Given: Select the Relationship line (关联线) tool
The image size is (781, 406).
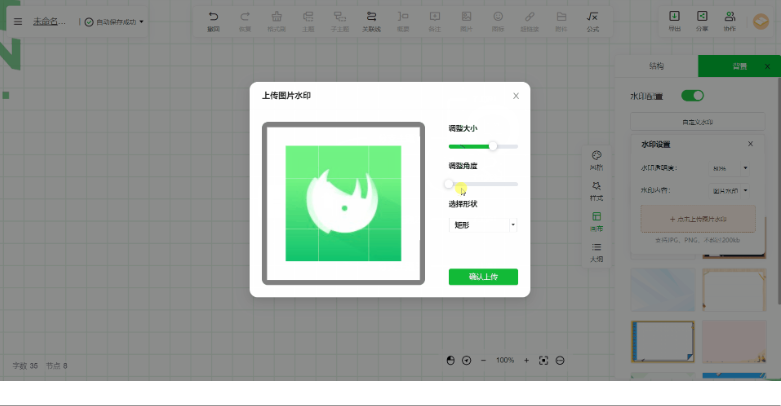Looking at the screenshot, I should [x=372, y=22].
